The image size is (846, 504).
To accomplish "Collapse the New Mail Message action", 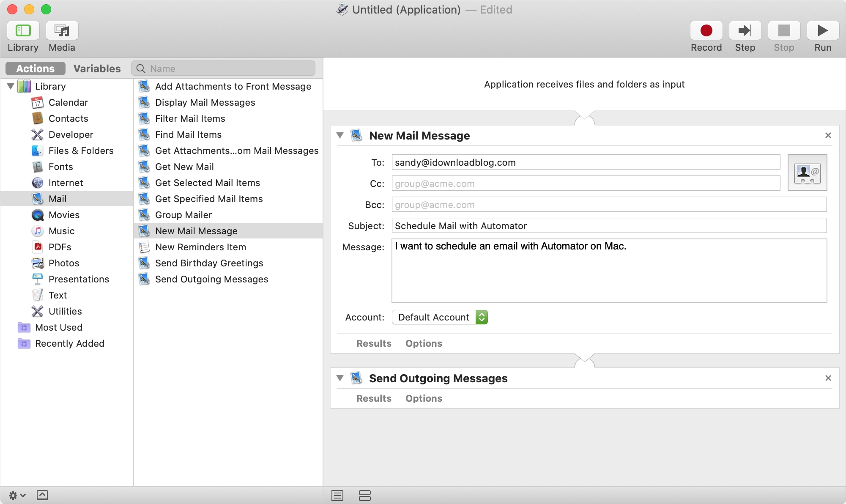I will coord(340,135).
